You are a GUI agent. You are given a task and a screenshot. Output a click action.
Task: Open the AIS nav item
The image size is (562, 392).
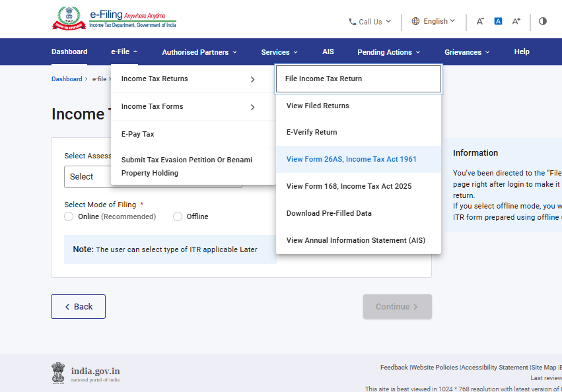pos(328,51)
